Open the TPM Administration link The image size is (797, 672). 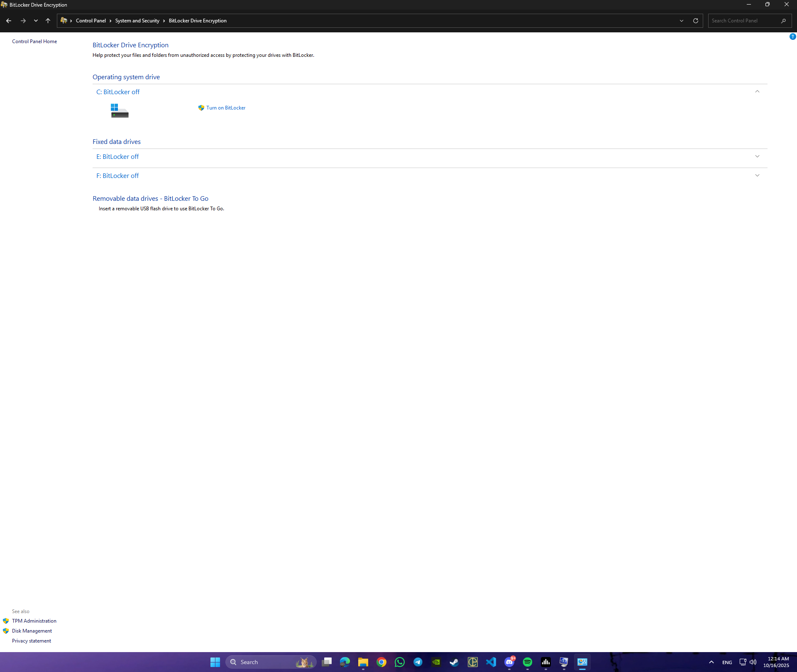pos(34,621)
